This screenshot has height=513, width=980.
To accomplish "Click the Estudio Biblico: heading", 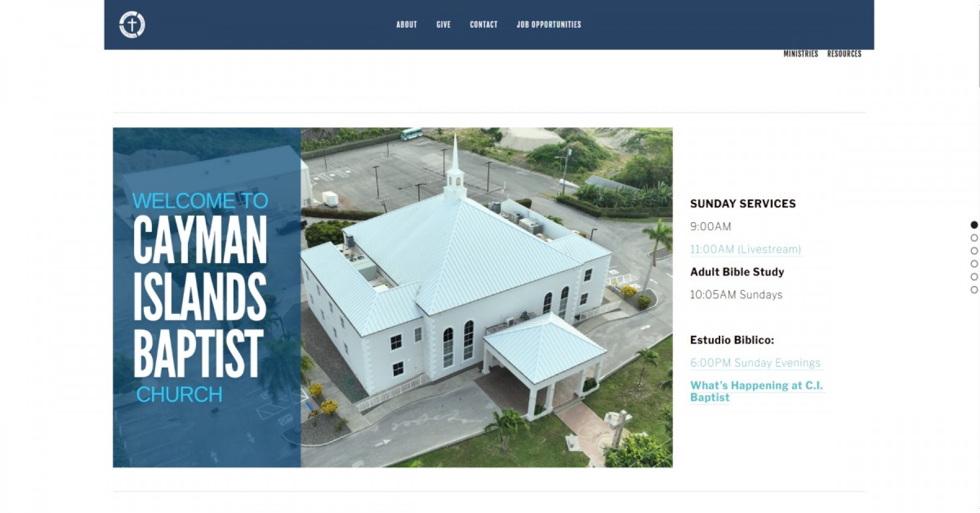I will pyautogui.click(x=732, y=340).
